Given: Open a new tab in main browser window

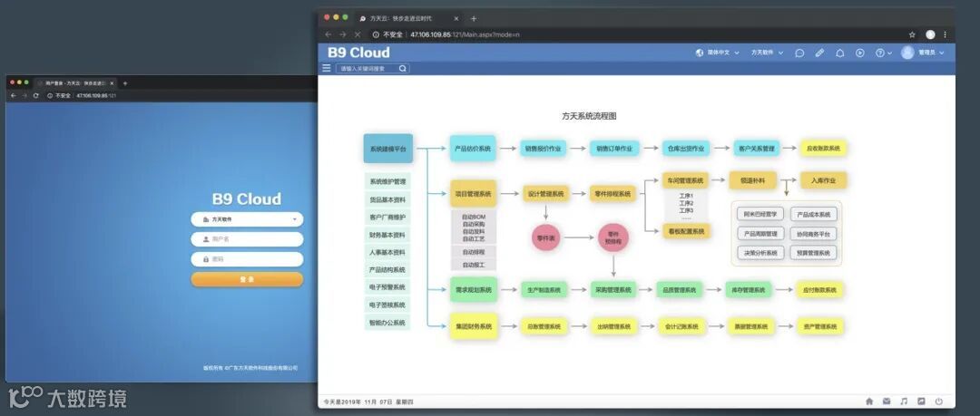Looking at the screenshot, I should pos(473,19).
